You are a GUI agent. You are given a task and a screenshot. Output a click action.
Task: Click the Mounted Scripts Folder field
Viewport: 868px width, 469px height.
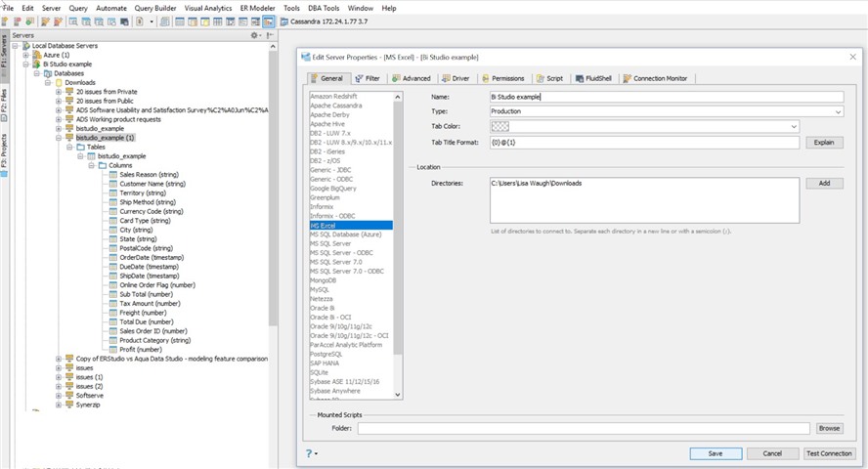click(584, 428)
